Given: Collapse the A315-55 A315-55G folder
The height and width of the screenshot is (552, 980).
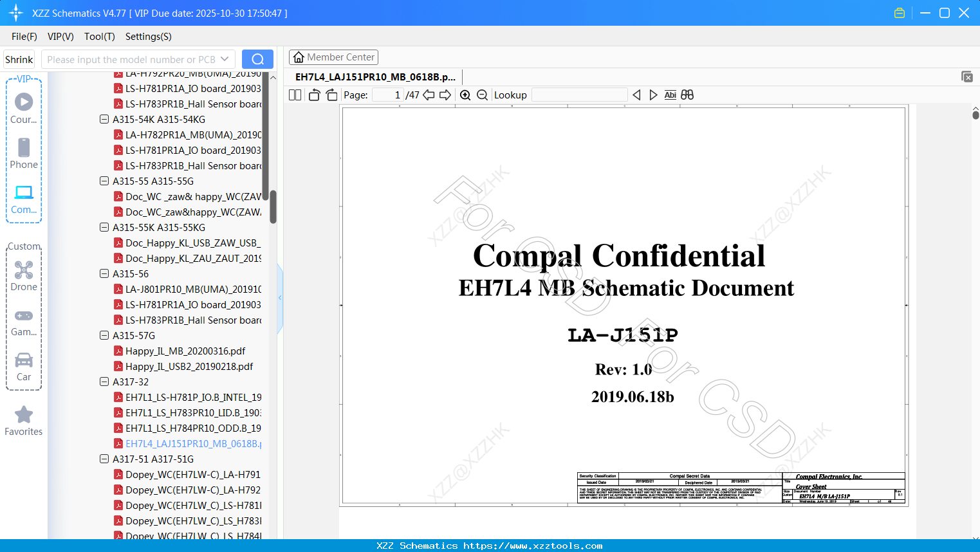Looking at the screenshot, I should click(104, 181).
